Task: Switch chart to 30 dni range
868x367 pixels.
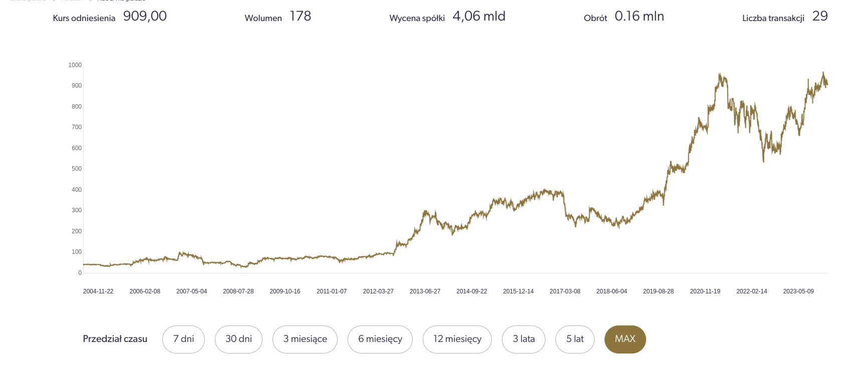Action: 238,339
